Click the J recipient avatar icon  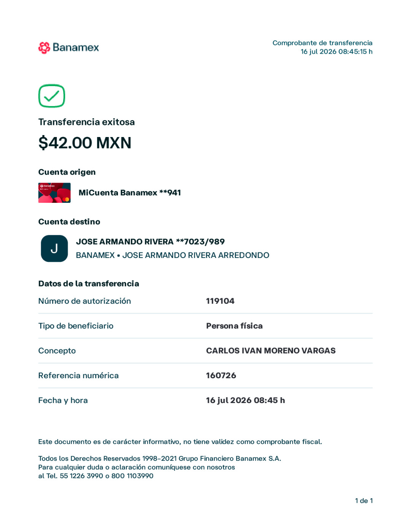pyautogui.click(x=54, y=248)
